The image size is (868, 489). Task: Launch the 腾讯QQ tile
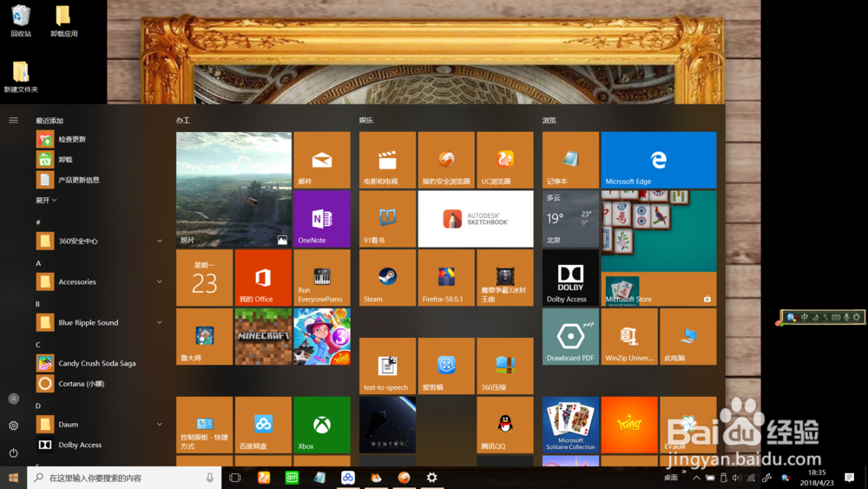(505, 425)
